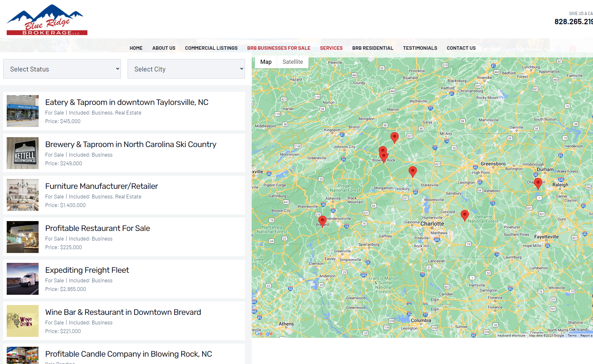Screen dimensions: 593x364
Task: Open the Select Status dropdown
Action: [x=62, y=69]
